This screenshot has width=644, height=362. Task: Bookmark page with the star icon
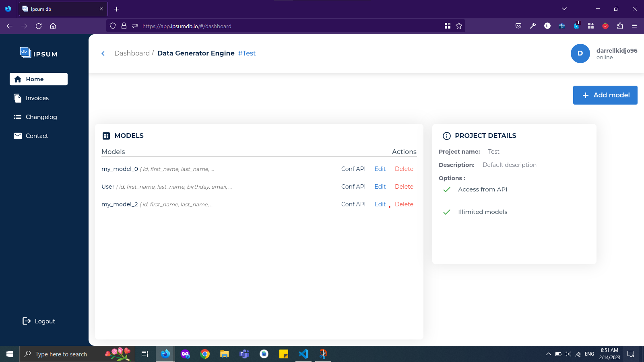[459, 26]
